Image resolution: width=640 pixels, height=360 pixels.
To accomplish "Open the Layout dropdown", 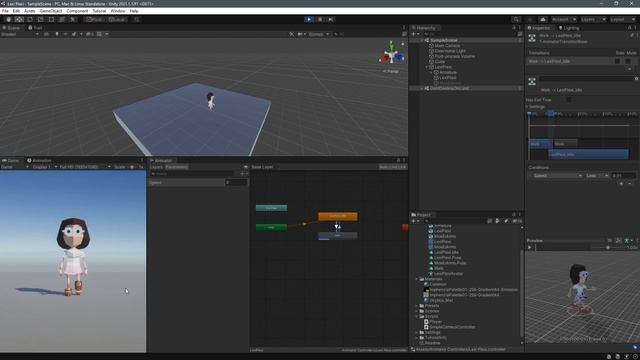I will pyautogui.click(x=622, y=19).
